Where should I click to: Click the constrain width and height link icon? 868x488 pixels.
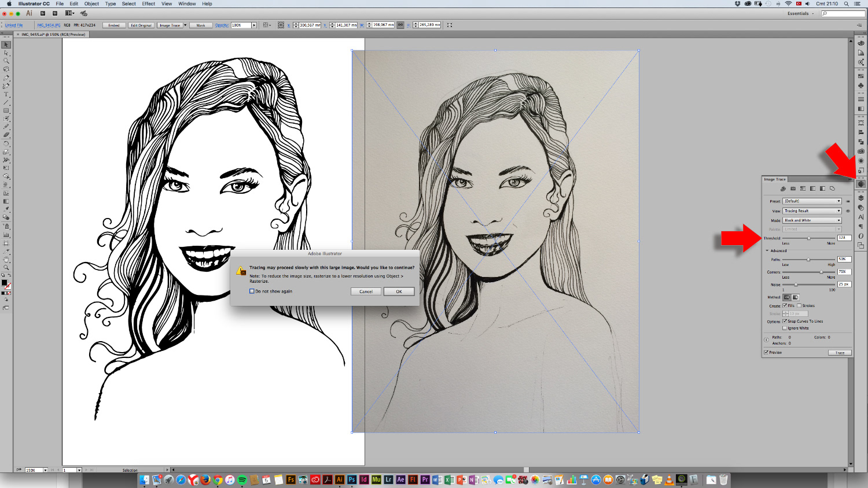tap(400, 25)
